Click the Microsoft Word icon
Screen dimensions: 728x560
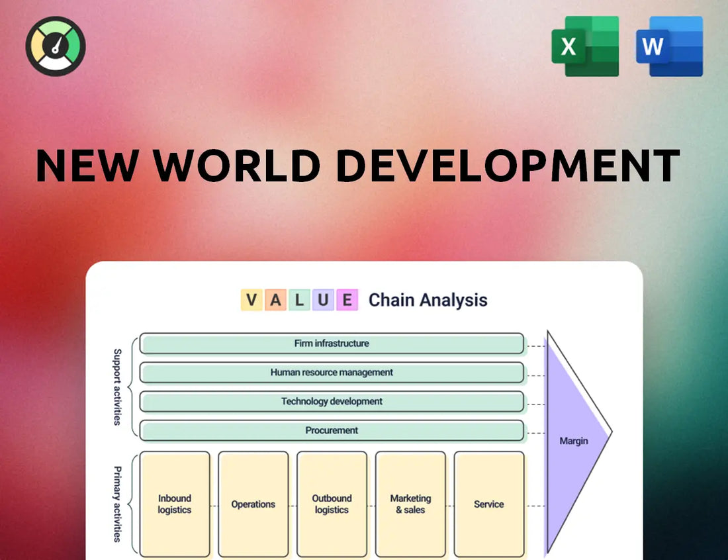pos(669,46)
